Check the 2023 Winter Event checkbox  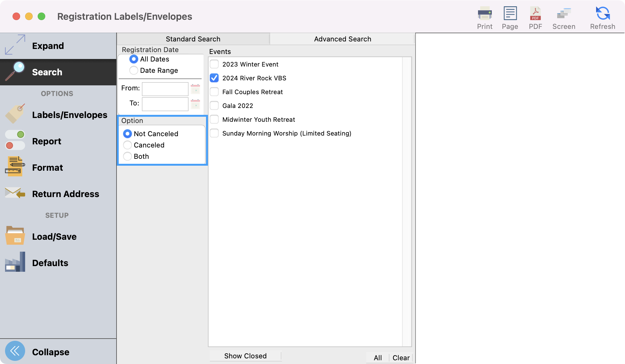tap(214, 64)
